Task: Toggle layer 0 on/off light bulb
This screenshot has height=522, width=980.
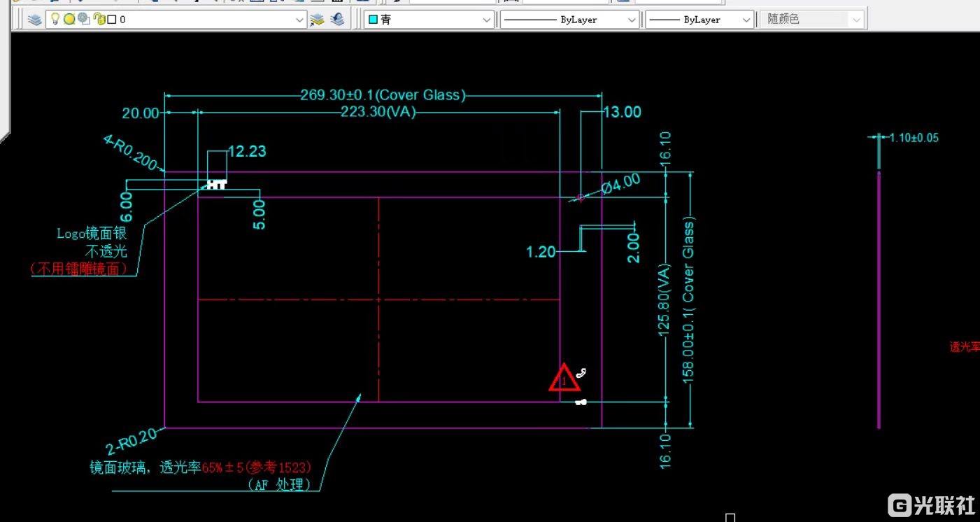Action: pos(56,20)
